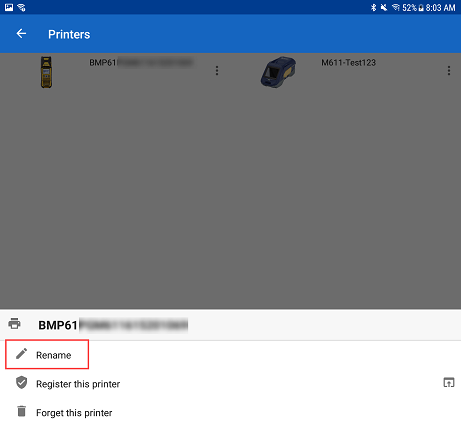Screen dimensions: 461x439
Task: Click the BMP61 title in bottom sheet
Action: (113, 325)
